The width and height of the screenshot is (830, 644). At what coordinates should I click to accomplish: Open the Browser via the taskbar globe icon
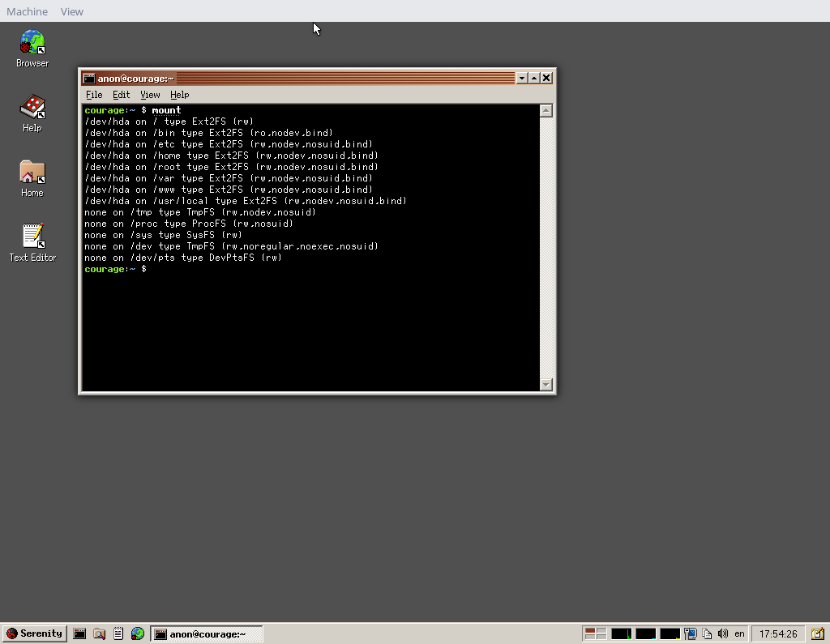[x=137, y=633]
